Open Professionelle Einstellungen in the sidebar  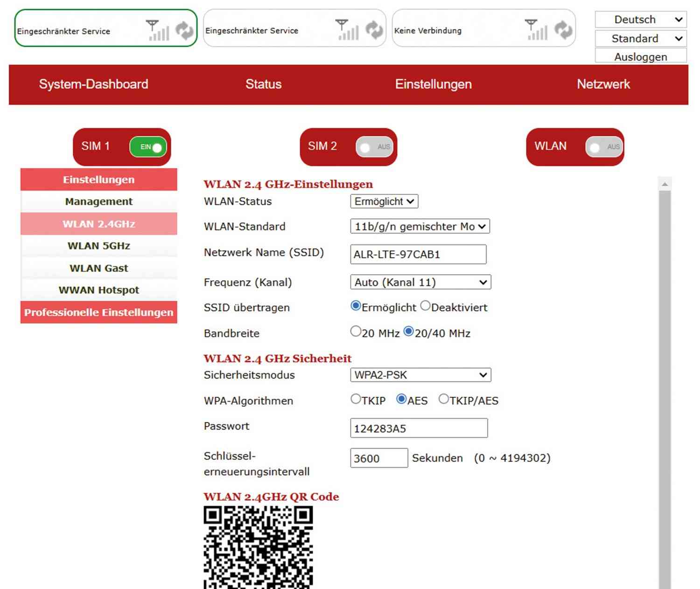click(99, 312)
